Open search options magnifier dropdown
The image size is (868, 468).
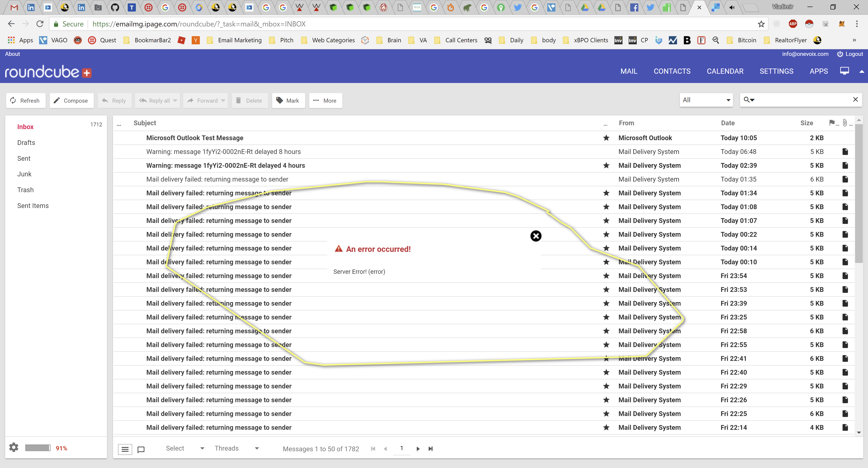pyautogui.click(x=749, y=100)
